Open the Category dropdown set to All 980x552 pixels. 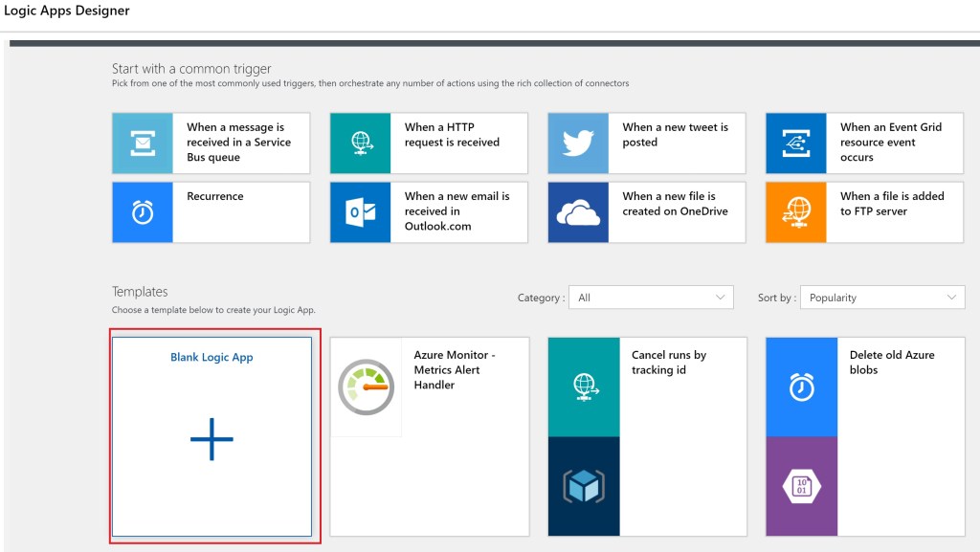[x=651, y=298]
